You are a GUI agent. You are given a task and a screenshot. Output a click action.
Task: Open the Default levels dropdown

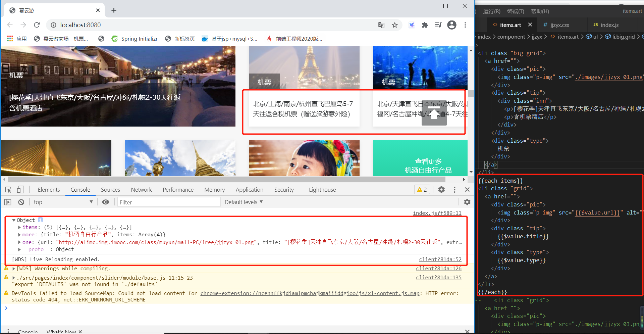click(x=244, y=202)
